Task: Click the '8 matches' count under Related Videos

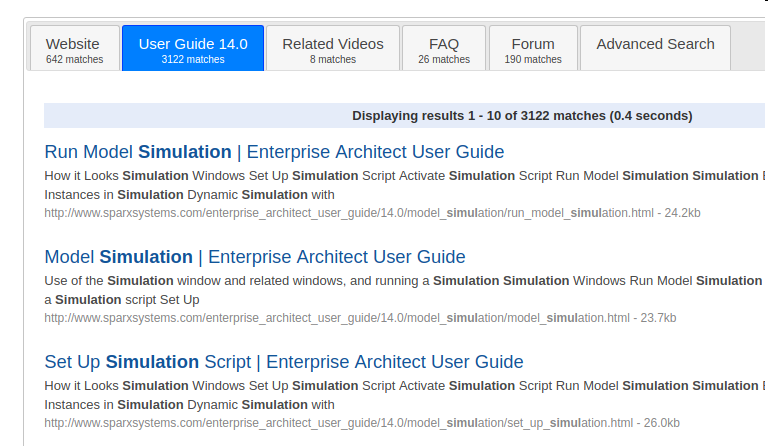Action: 332,60
